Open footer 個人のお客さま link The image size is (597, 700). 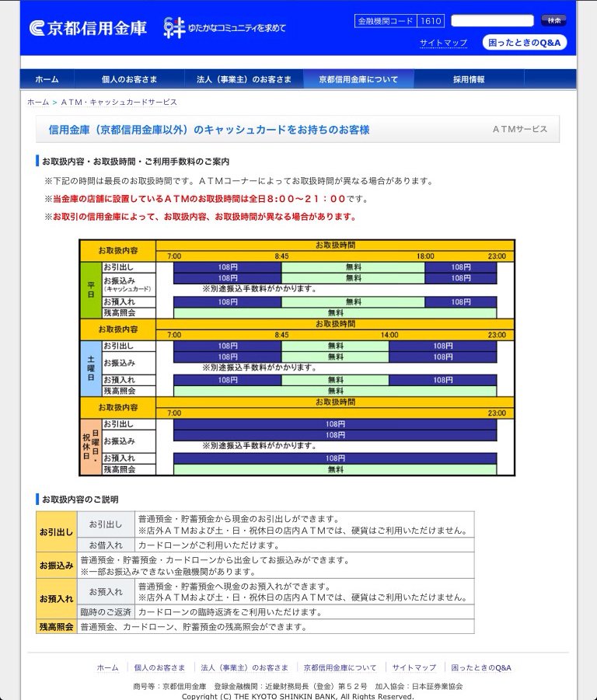(x=160, y=668)
